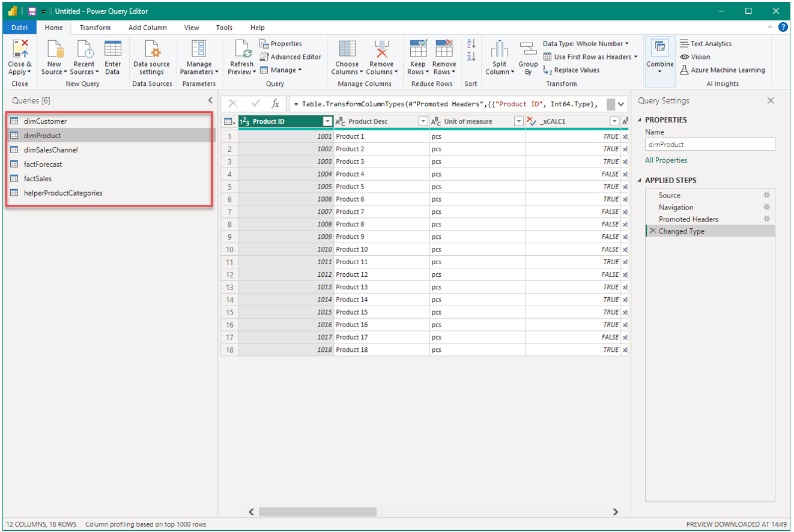Viewport: 794px width, 532px height.
Task: Open the help question mark icon
Action: tap(783, 28)
